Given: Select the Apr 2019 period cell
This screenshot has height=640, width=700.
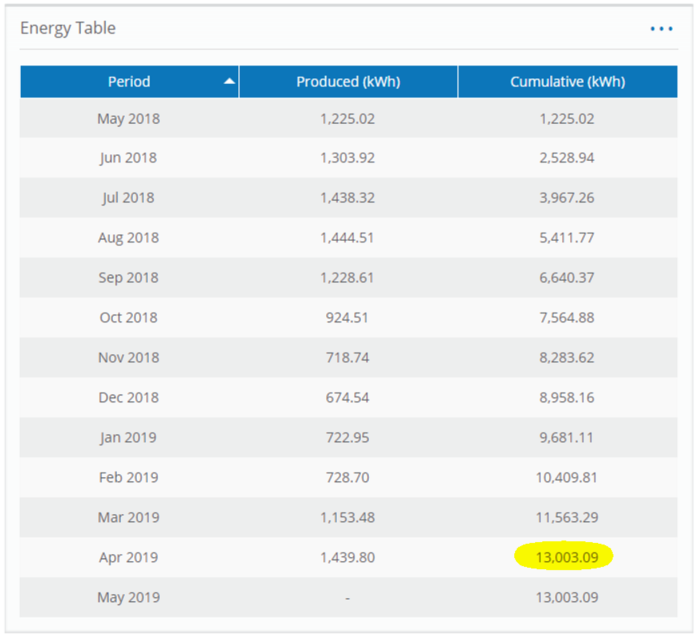Looking at the screenshot, I should [x=128, y=558].
